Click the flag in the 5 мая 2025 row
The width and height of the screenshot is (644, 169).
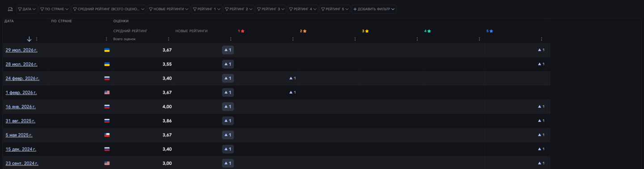coord(107,135)
